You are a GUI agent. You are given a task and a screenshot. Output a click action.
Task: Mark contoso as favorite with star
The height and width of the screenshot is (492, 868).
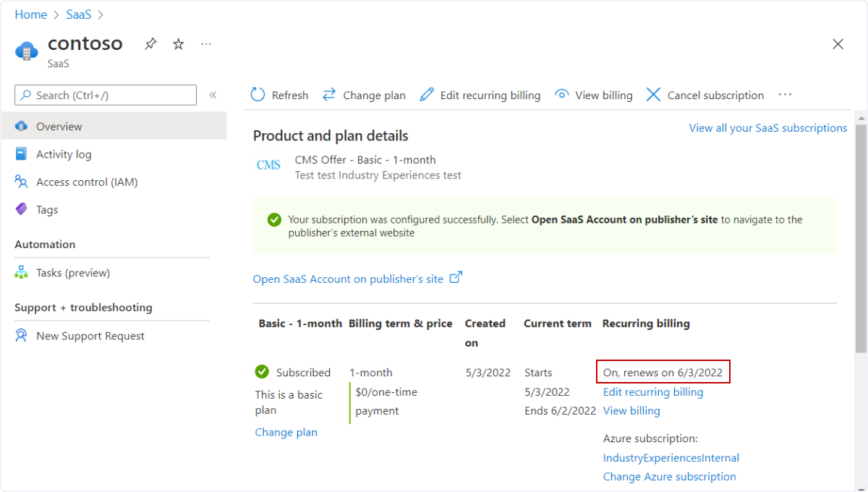tap(179, 44)
